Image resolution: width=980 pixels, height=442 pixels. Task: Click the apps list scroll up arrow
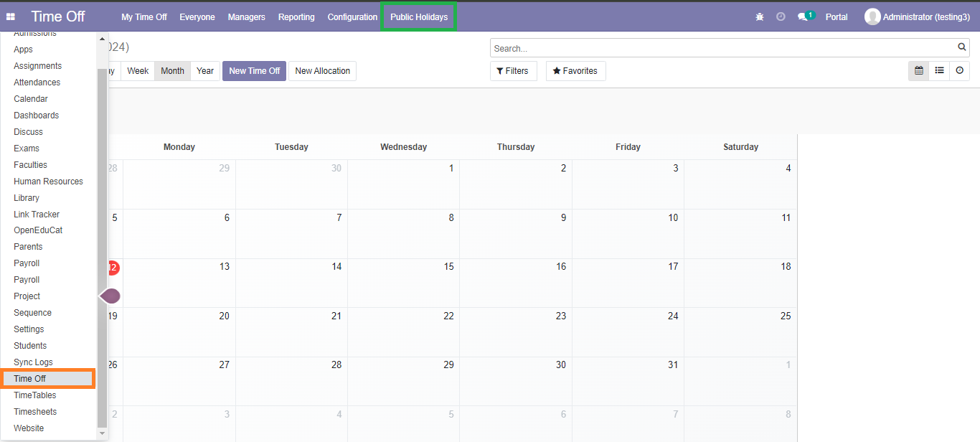pyautogui.click(x=102, y=39)
